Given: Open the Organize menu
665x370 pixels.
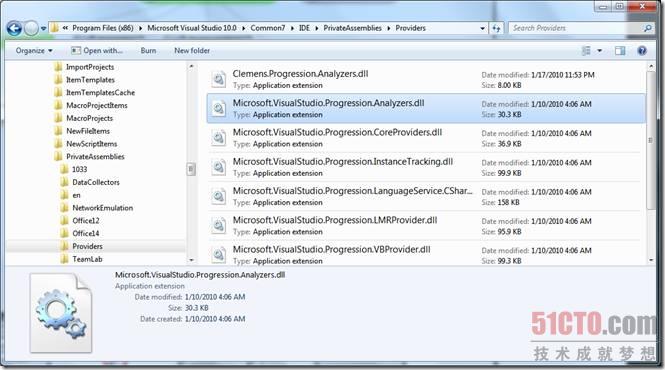Looking at the screenshot, I should [34, 50].
